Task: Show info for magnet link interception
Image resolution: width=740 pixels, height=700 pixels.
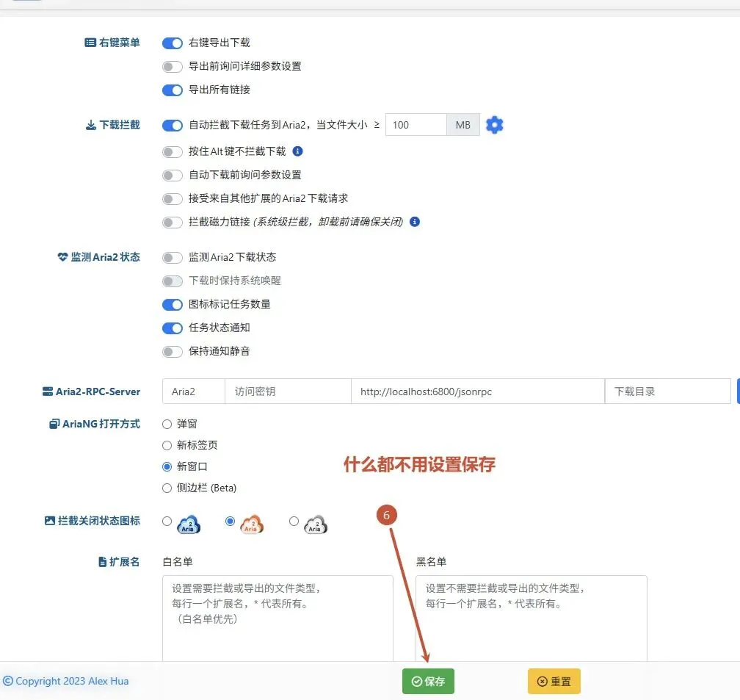Action: coord(415,222)
